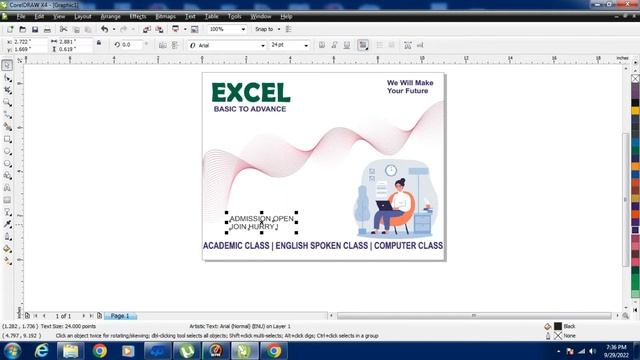The image size is (640, 360).
Task: Toggle drop cap in the property bar
Action: pyautogui.click(x=391, y=45)
